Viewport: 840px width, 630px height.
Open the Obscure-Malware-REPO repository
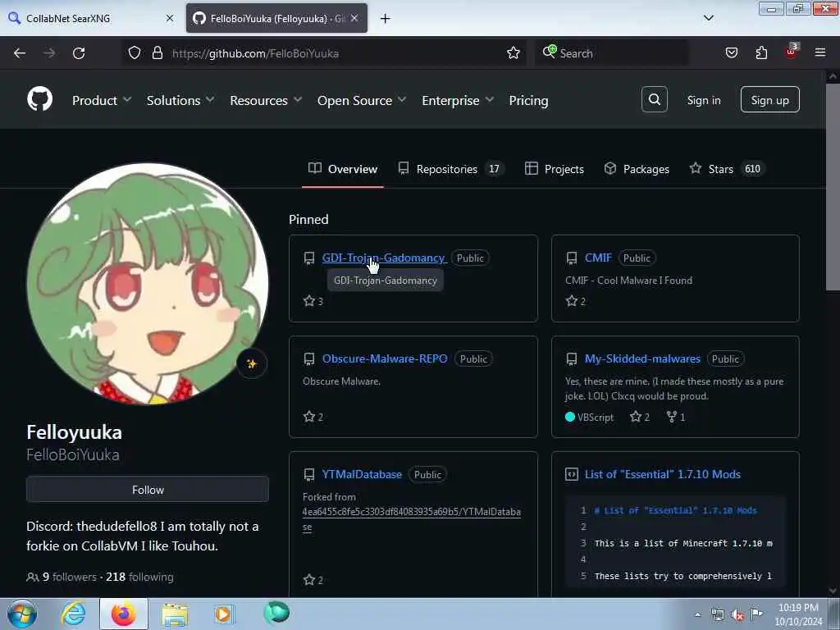point(385,358)
